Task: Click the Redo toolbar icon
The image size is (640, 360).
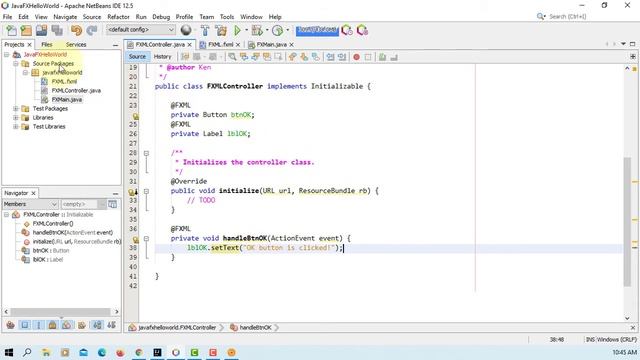Action: (x=92, y=31)
